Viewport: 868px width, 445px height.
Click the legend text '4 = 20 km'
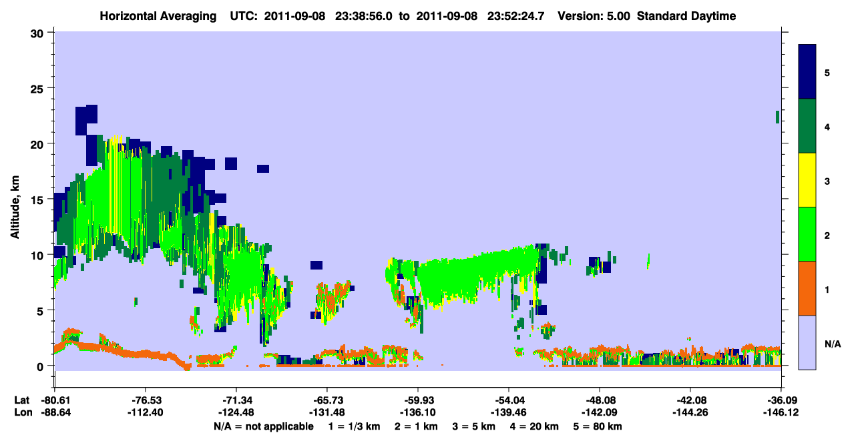tap(535, 426)
